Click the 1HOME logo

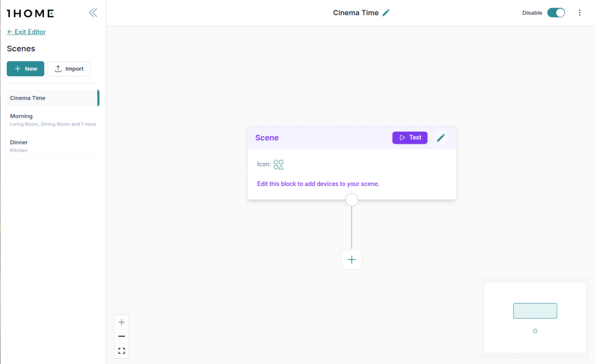30,13
